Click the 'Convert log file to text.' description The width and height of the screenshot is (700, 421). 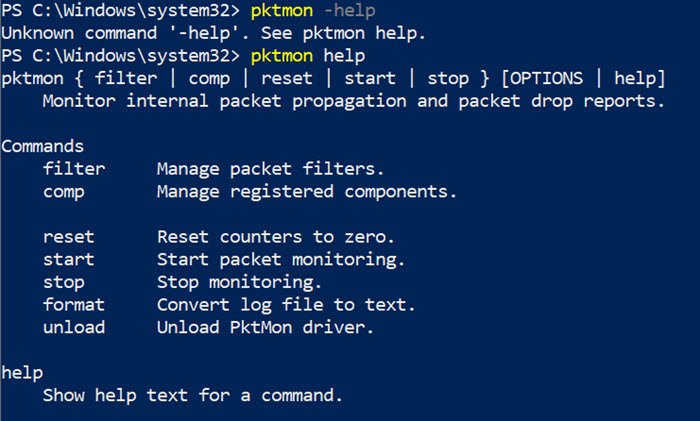coord(286,305)
